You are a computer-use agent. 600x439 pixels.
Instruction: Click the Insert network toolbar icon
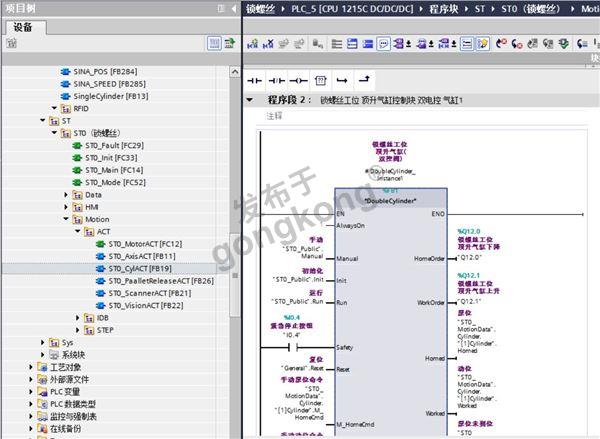tap(253, 44)
